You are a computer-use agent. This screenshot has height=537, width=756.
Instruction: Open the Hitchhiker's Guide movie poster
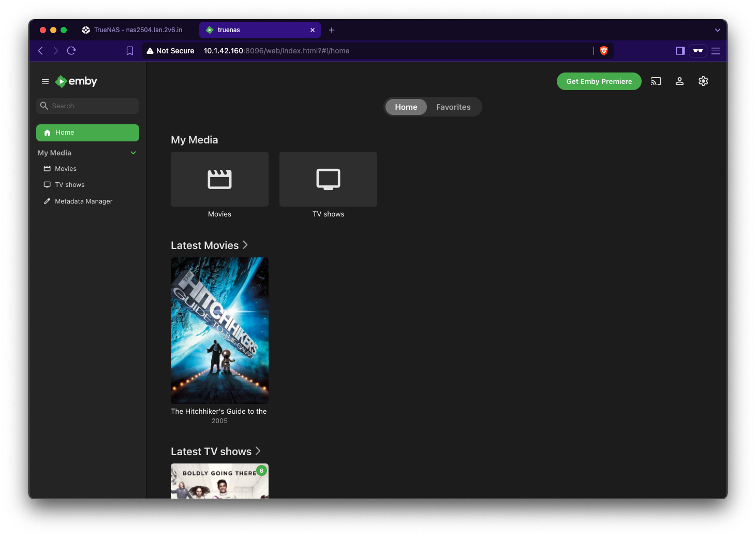point(219,330)
